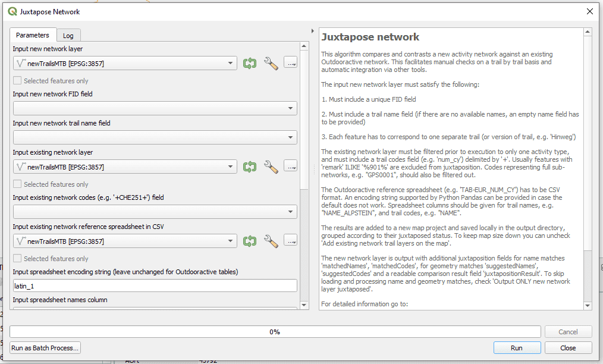Click the QGIS logo in title bar

[x=12, y=11]
